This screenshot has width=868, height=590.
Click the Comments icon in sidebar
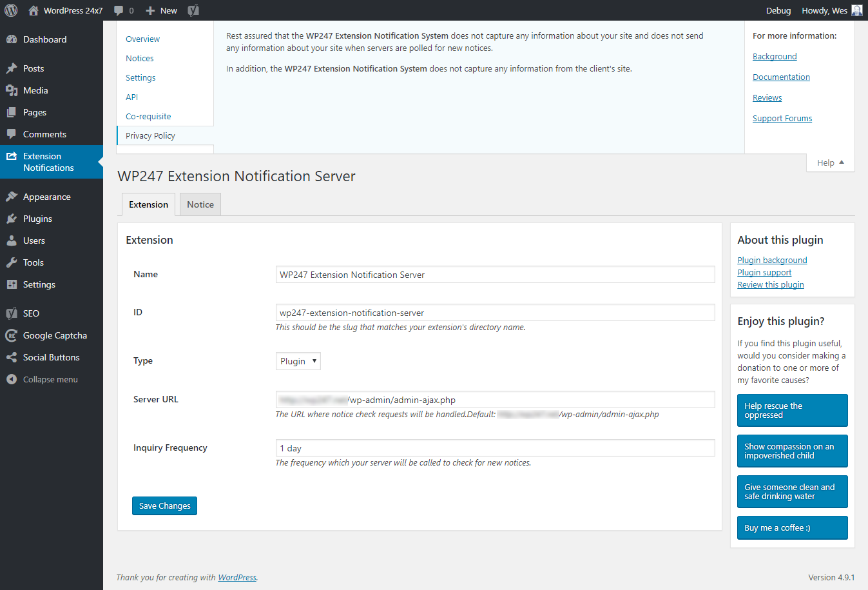click(x=12, y=134)
